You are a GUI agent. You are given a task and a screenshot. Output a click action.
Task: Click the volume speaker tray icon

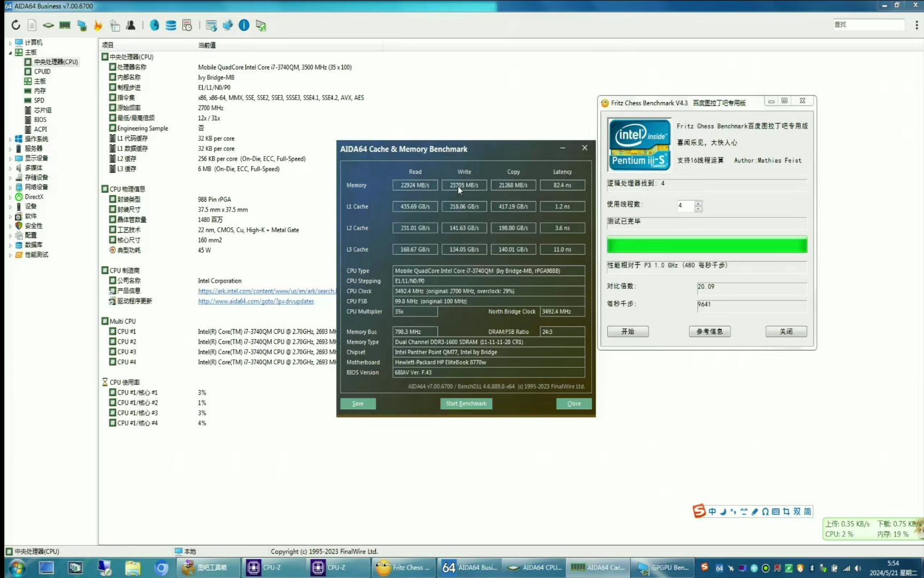[x=858, y=568]
